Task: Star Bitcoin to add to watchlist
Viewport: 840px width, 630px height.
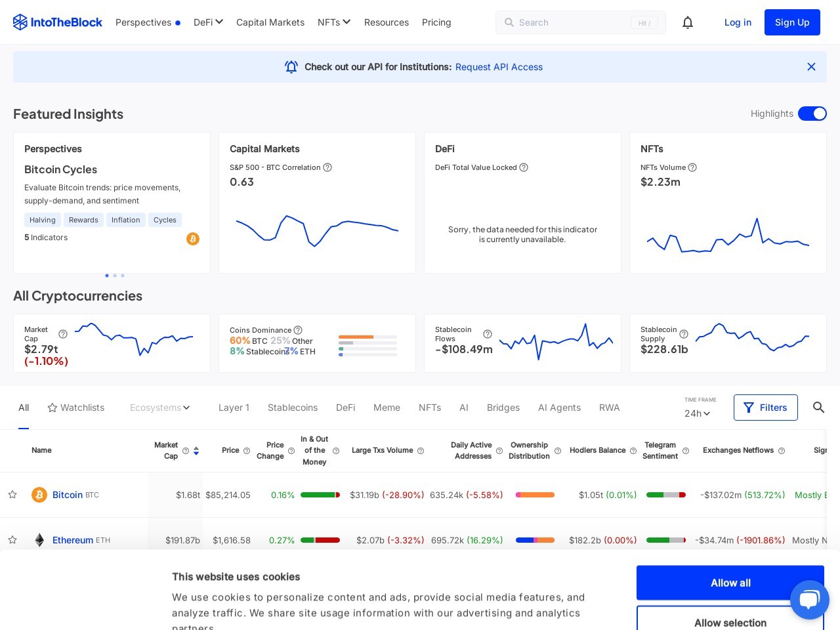Action: [12, 495]
